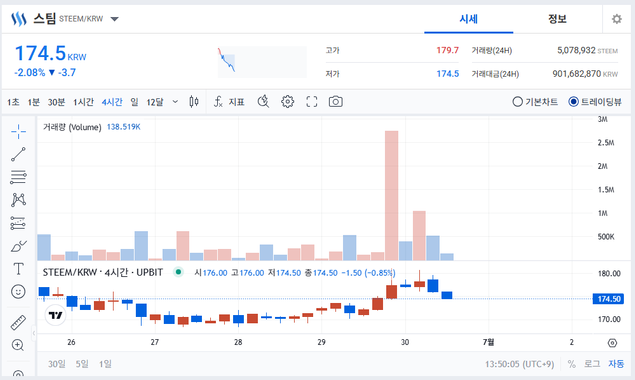This screenshot has width=635, height=380.
Task: Enter fullscreen chart mode
Action: (x=311, y=102)
